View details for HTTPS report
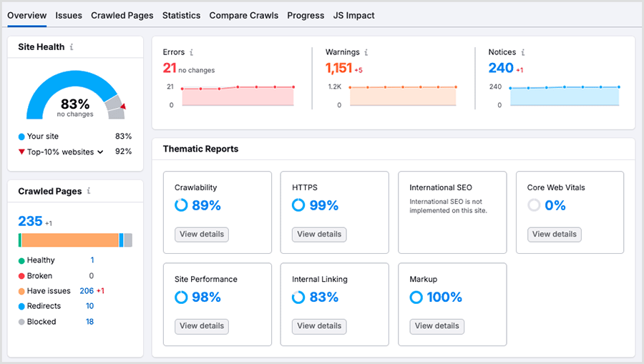644x364 pixels. pyautogui.click(x=319, y=235)
